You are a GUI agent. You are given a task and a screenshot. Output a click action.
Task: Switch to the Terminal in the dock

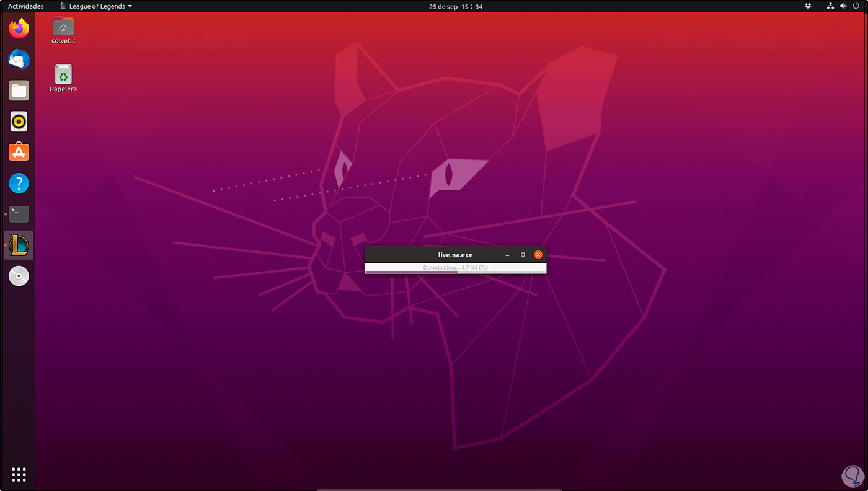19,215
